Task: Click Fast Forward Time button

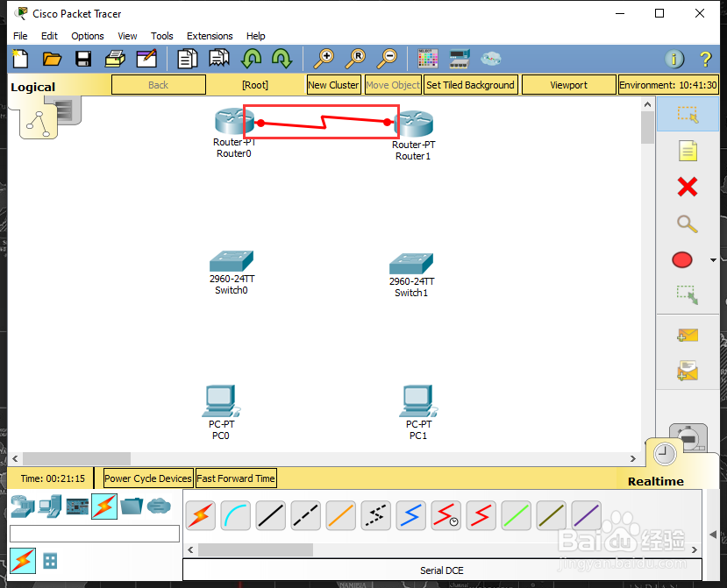Action: 236,478
